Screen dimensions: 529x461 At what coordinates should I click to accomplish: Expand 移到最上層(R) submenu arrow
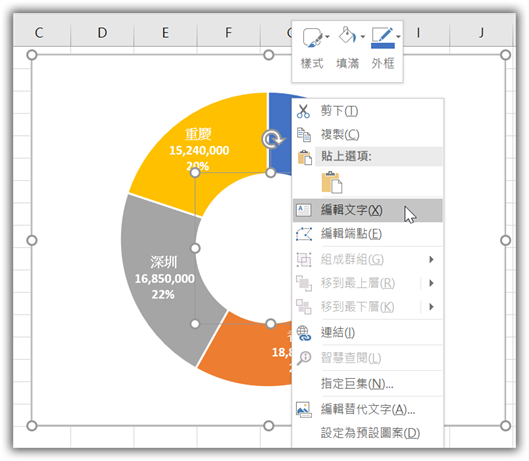tap(431, 283)
